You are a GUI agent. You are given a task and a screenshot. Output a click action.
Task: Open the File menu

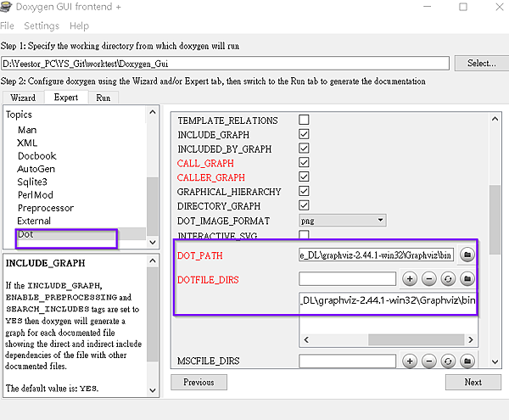(7, 25)
